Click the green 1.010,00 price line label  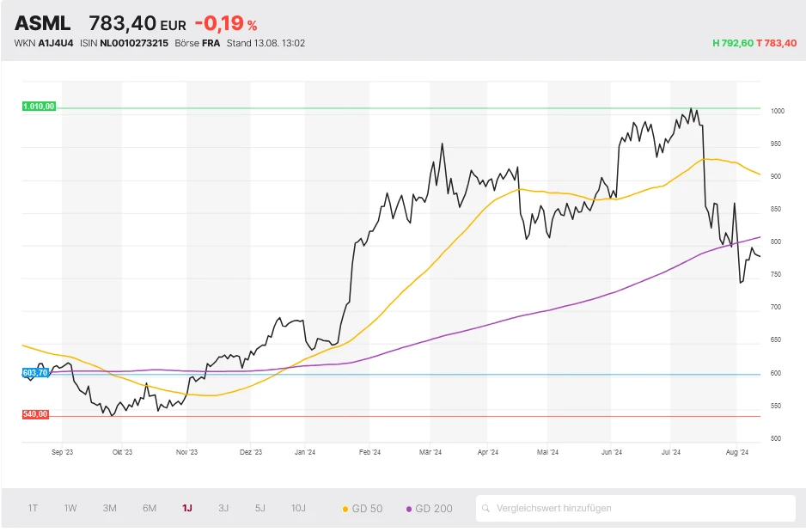pyautogui.click(x=38, y=107)
